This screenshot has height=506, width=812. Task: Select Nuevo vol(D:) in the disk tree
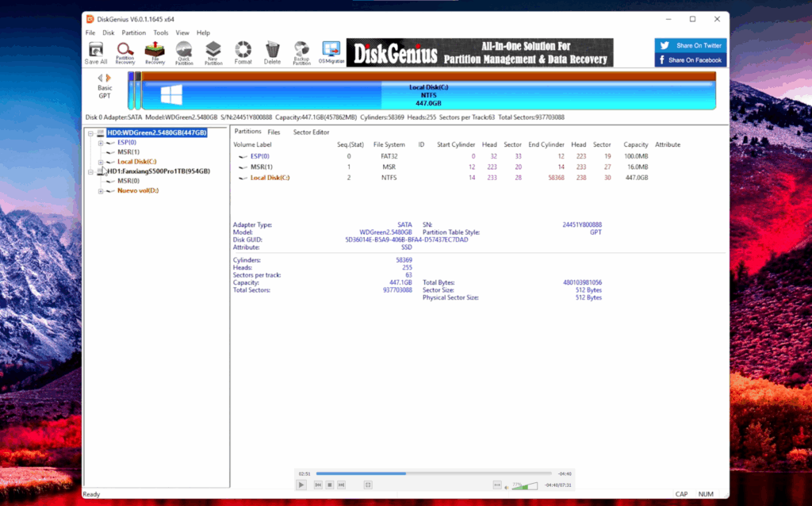tap(138, 190)
